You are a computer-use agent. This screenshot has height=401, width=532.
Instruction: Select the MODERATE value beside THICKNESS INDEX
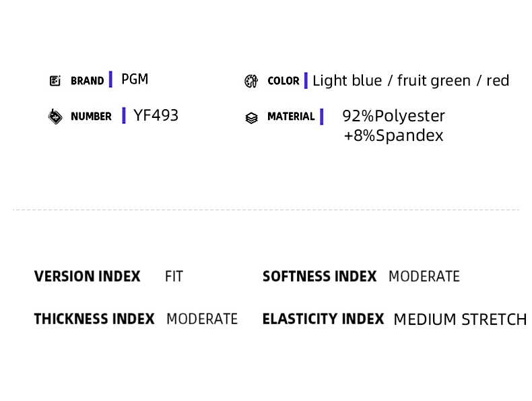tap(202, 319)
